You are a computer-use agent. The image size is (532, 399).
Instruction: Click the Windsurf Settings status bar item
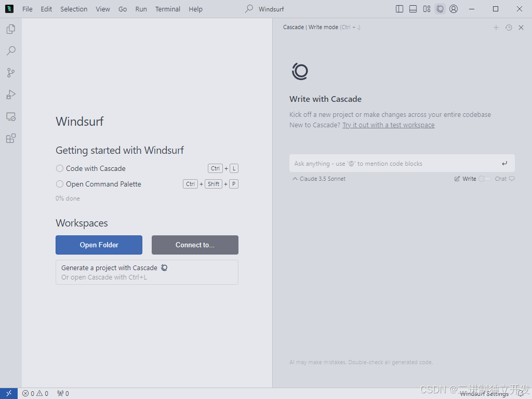(485, 394)
